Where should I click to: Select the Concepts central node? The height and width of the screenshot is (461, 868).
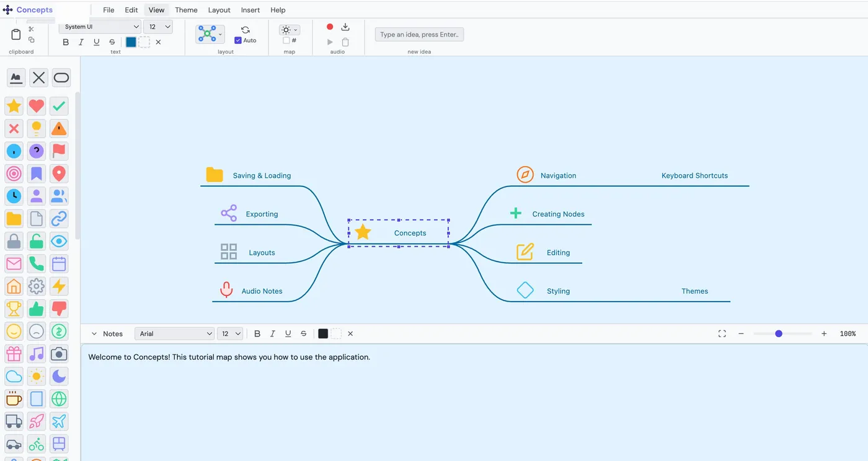[x=399, y=233]
